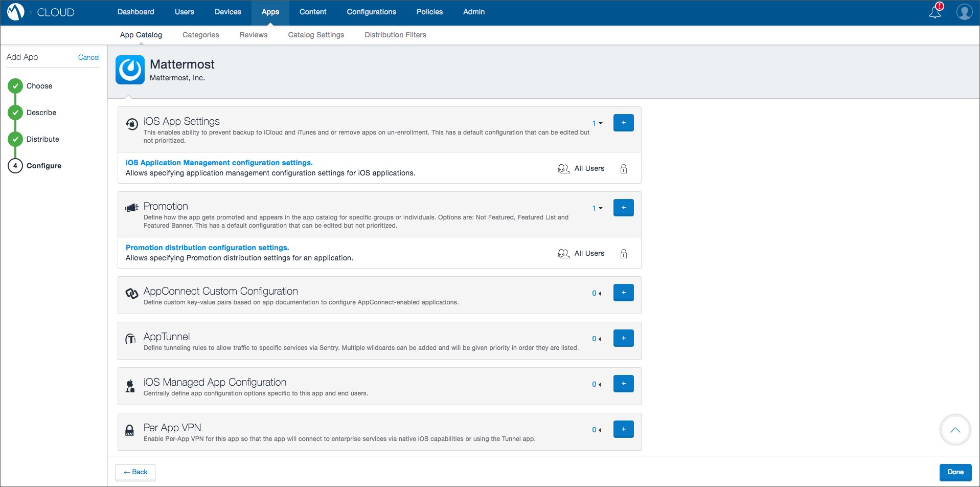Click the iOS Managed App Configuration icon
The image size is (980, 487).
tap(130, 386)
